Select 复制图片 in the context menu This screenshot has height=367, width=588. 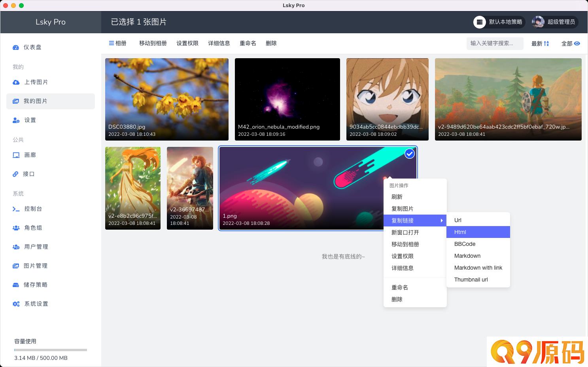[x=415, y=209]
